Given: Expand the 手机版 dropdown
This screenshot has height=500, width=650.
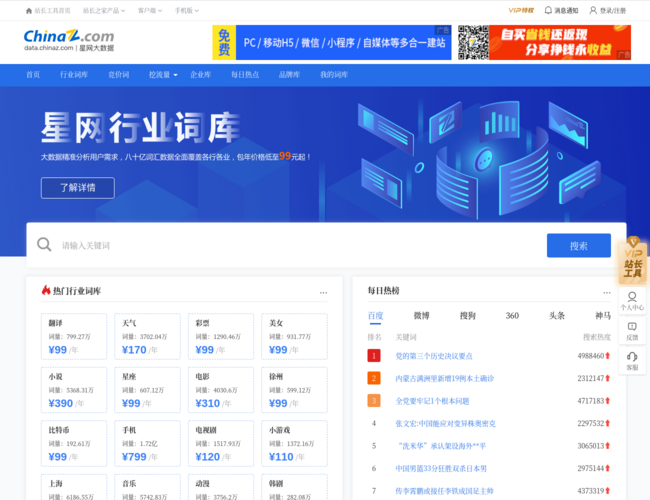Looking at the screenshot, I should click(x=187, y=11).
